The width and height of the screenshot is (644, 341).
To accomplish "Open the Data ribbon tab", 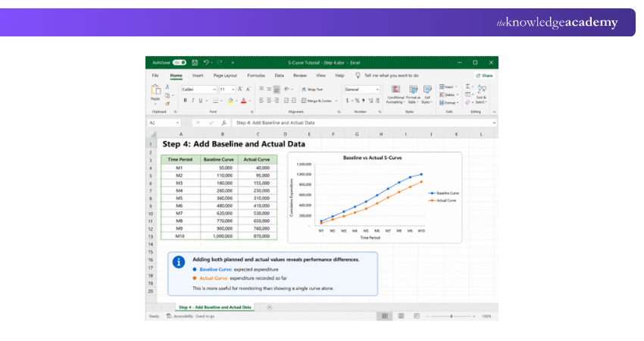I will coord(280,76).
